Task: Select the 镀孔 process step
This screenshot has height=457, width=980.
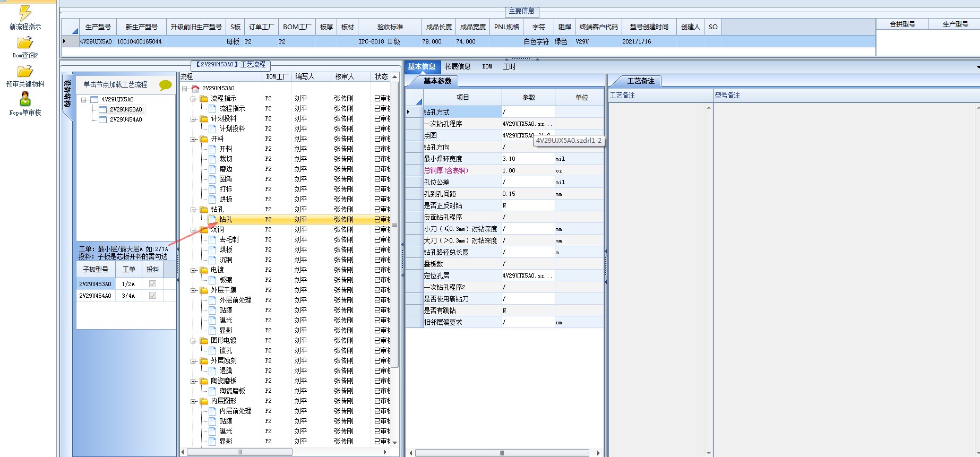Action: coord(226,350)
